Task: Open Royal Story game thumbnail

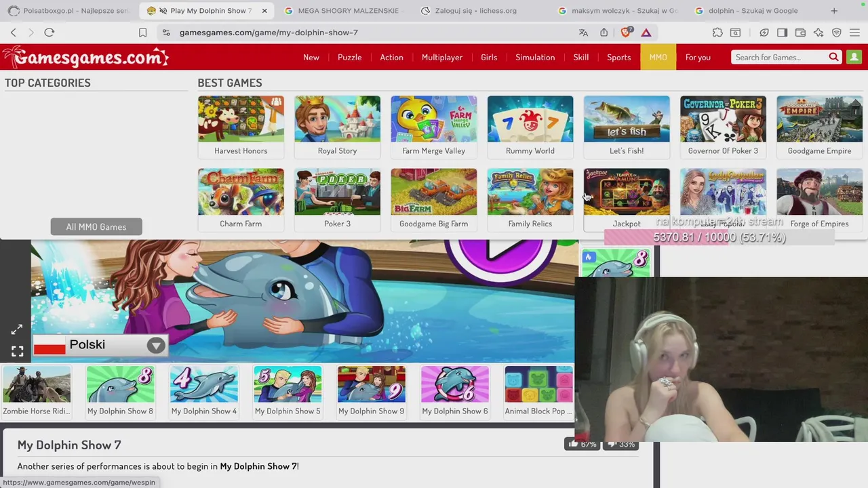Action: coord(337,127)
